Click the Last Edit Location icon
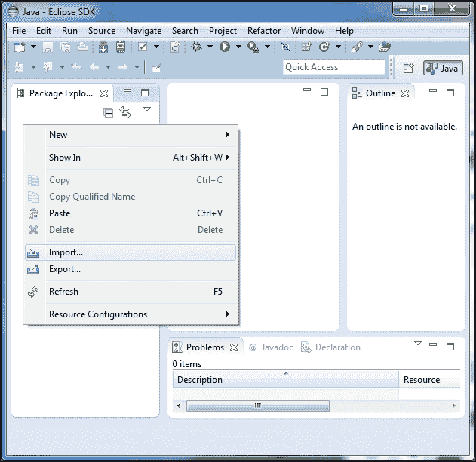476x462 pixels. coord(76,67)
